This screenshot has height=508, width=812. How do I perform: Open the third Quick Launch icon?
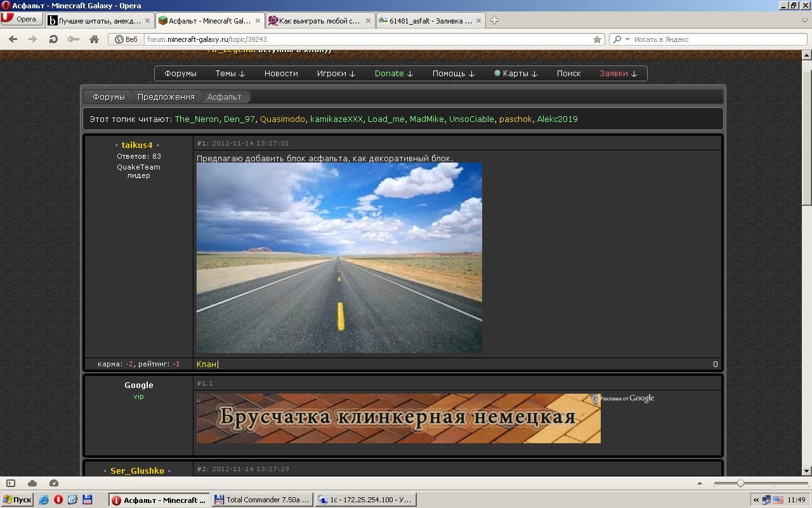click(73, 500)
